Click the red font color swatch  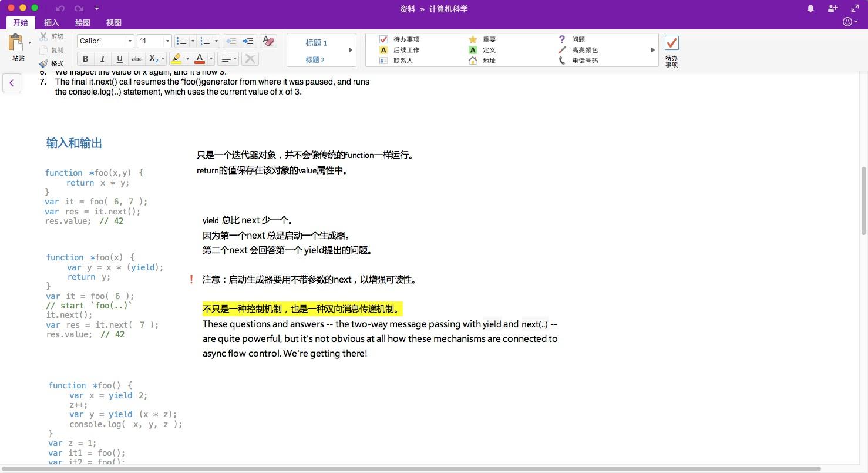pyautogui.click(x=199, y=58)
